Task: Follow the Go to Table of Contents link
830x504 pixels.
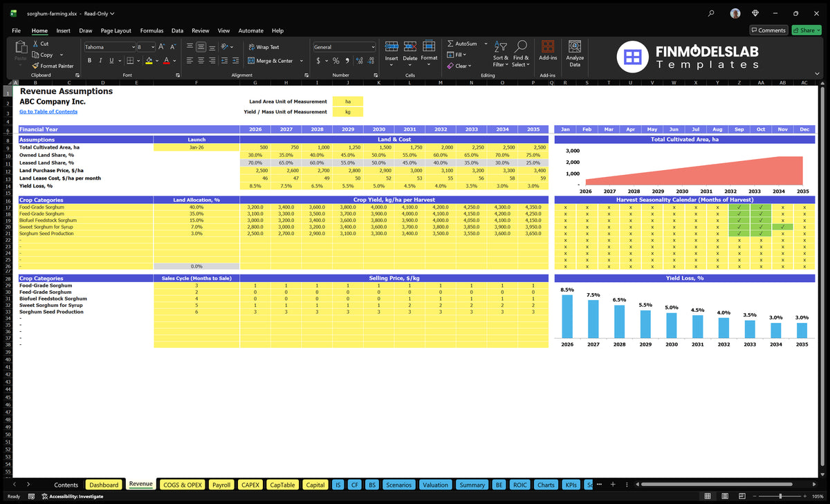Action: [x=48, y=111]
